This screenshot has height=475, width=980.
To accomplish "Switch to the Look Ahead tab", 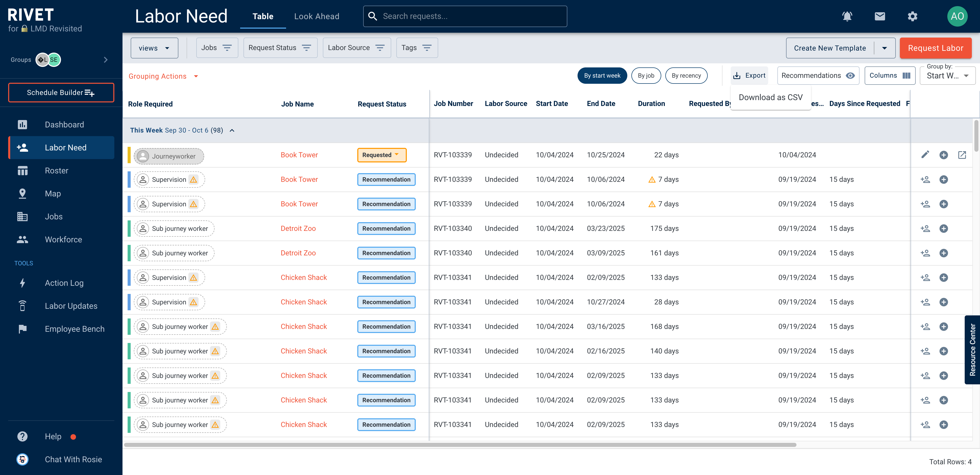I will (x=316, y=16).
